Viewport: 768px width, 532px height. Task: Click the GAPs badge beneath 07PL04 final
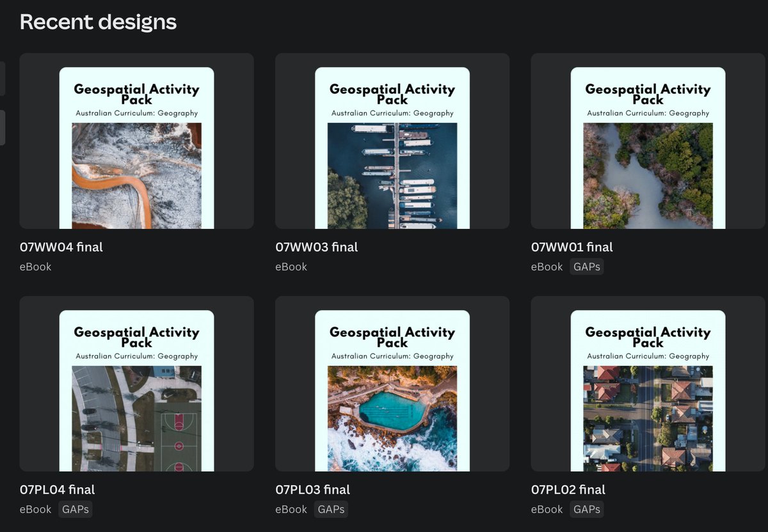pyautogui.click(x=75, y=510)
